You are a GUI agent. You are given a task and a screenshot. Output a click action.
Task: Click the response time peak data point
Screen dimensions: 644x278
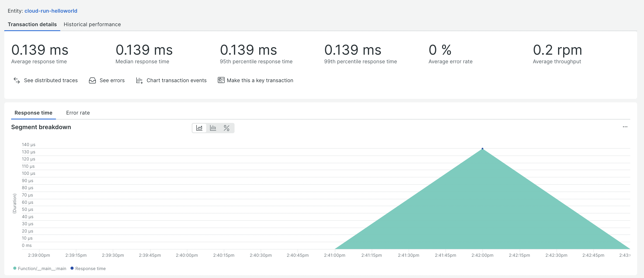pyautogui.click(x=482, y=148)
